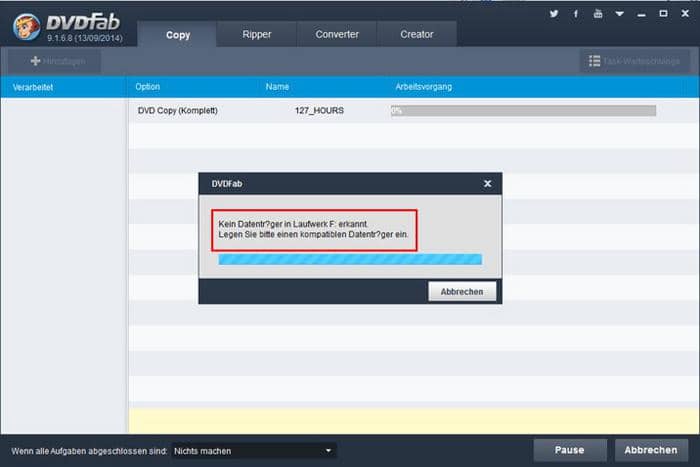Image resolution: width=700 pixels, height=467 pixels.
Task: Click the Option column header
Action: point(147,87)
